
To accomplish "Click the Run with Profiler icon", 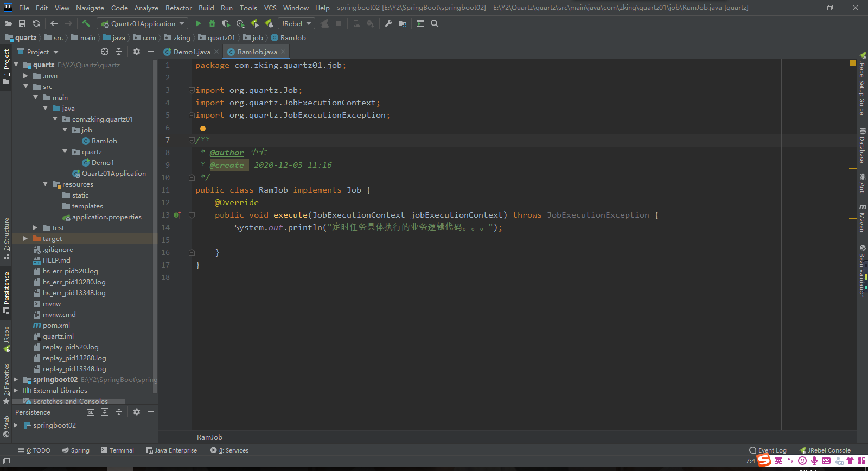I will (240, 23).
